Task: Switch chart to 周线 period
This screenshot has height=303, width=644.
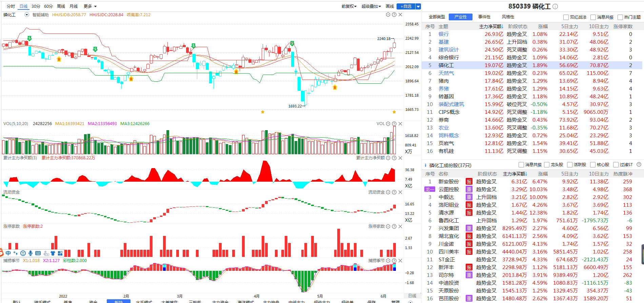Action: tap(61, 6)
